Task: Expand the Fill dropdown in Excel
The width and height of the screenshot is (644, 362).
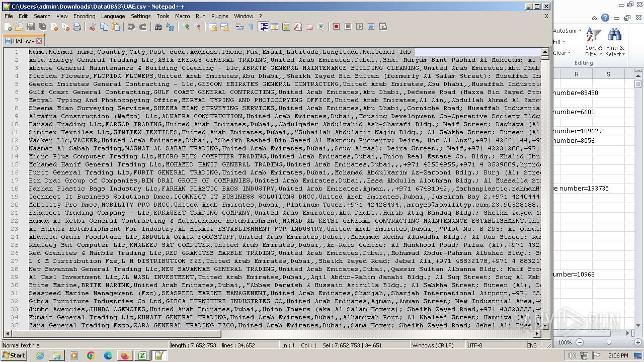Action: [563, 42]
